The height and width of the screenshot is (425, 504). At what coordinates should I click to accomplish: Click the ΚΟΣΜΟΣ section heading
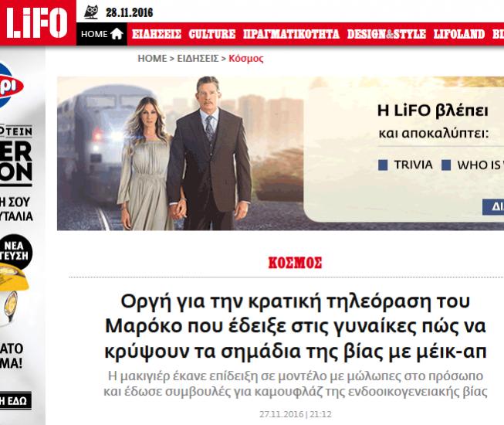(295, 263)
